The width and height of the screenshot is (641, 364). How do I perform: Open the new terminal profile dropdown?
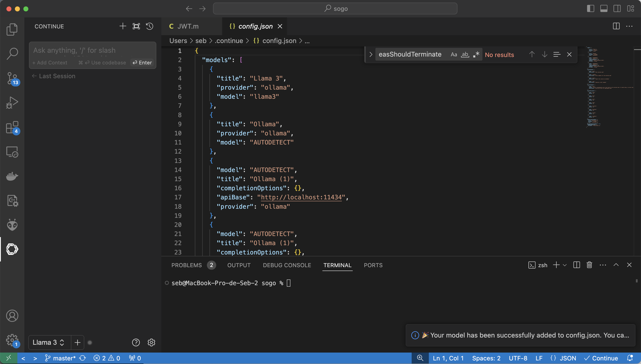(x=565, y=265)
